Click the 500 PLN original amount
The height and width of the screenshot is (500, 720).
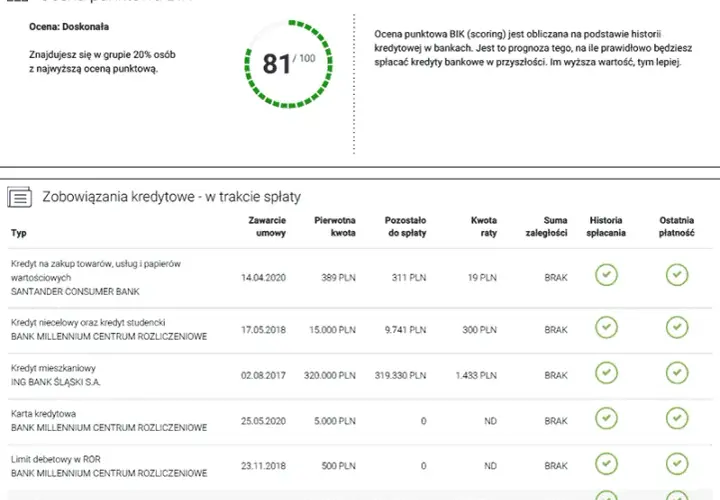click(x=338, y=466)
